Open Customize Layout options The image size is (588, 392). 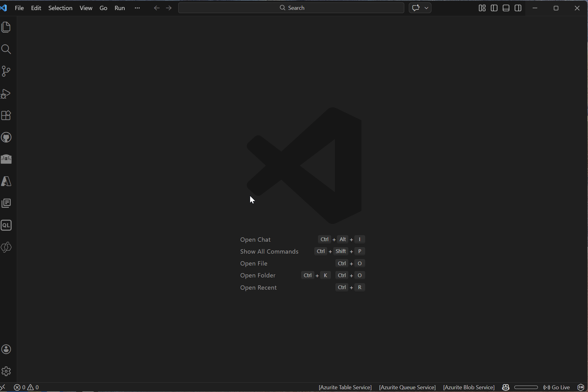pos(482,8)
